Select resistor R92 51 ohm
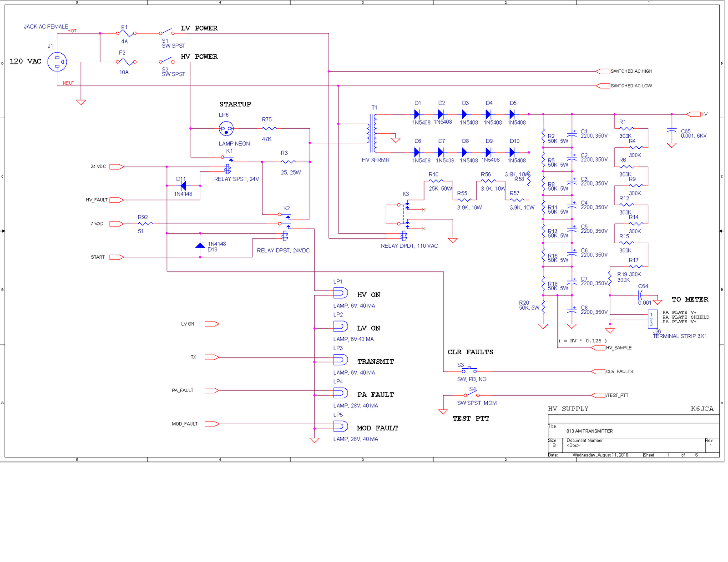Image resolution: width=728 pixels, height=562 pixels. coord(145,224)
